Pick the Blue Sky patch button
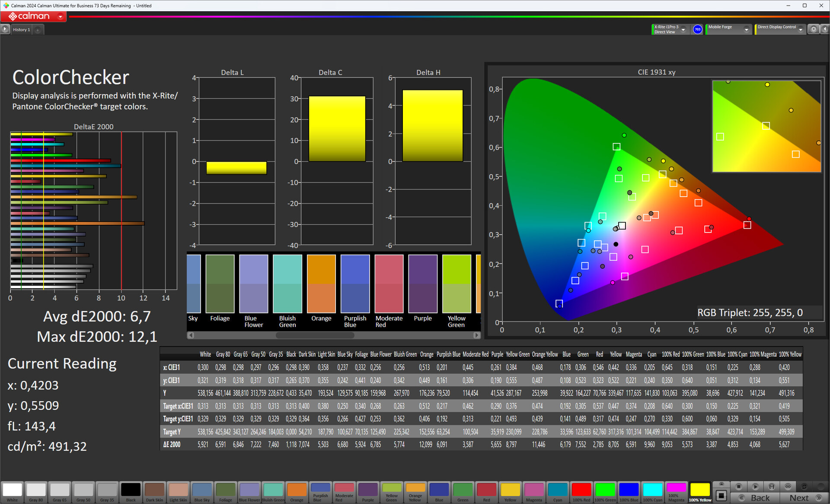This screenshot has width=830, height=504. [x=202, y=492]
